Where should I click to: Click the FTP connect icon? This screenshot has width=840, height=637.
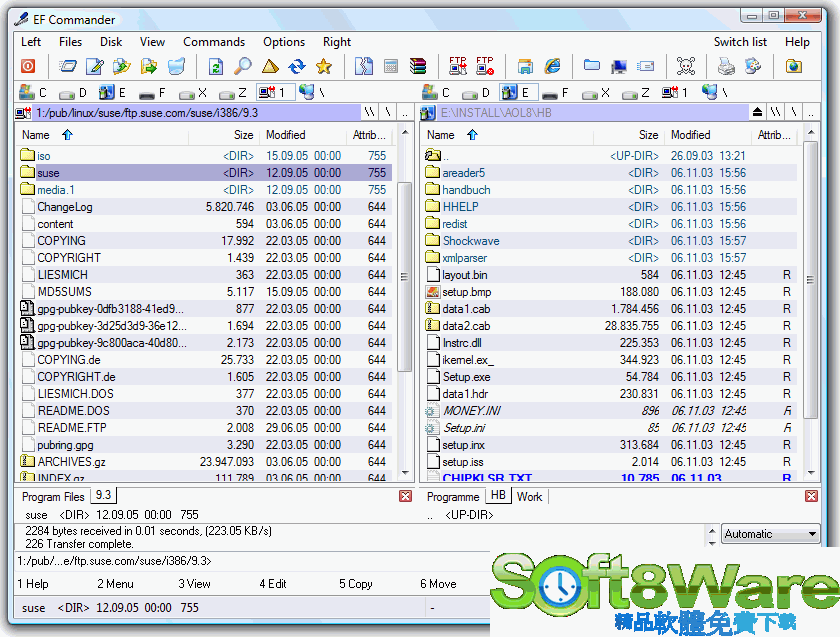(x=458, y=66)
